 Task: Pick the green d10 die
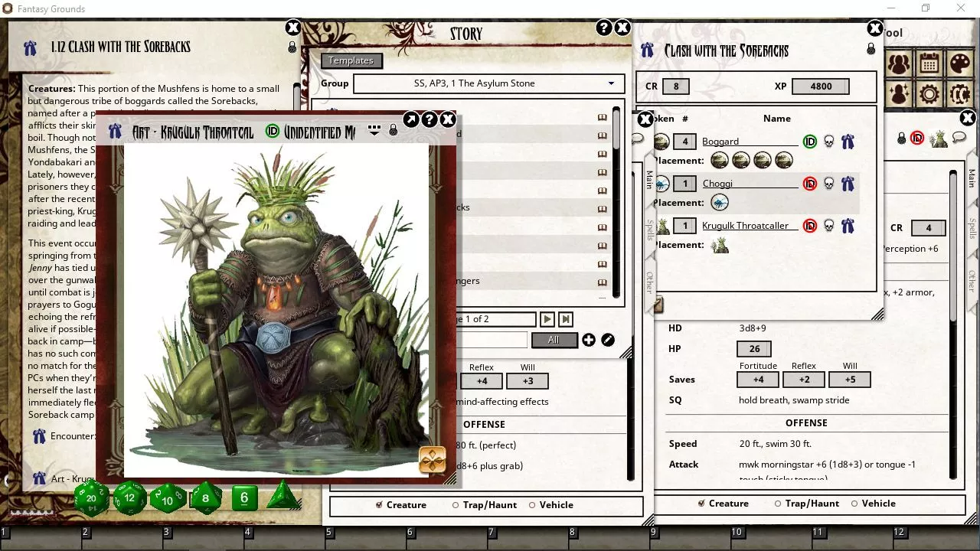click(x=168, y=499)
